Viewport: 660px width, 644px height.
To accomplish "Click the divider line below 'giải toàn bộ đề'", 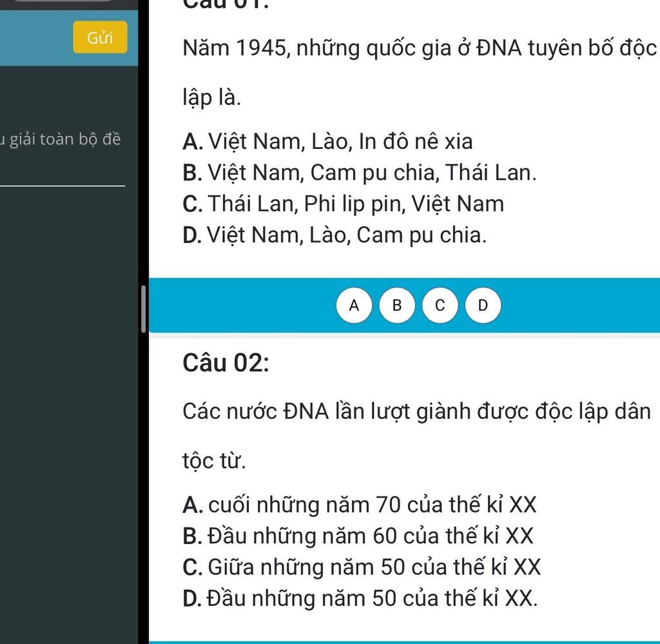I will (62, 186).
